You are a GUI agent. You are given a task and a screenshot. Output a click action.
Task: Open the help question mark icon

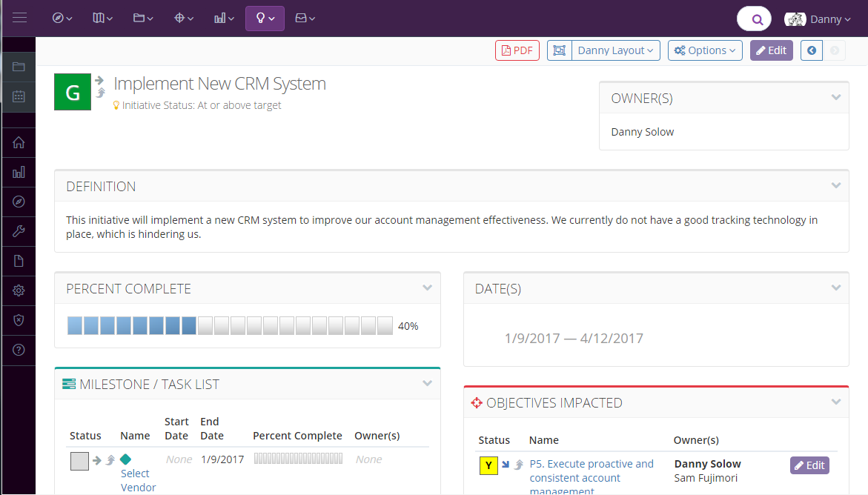(x=19, y=350)
